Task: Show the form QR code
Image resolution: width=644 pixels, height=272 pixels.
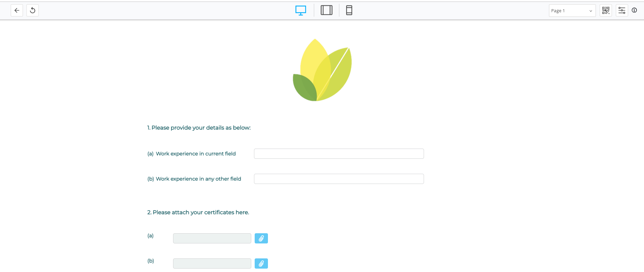Action: 606,11
